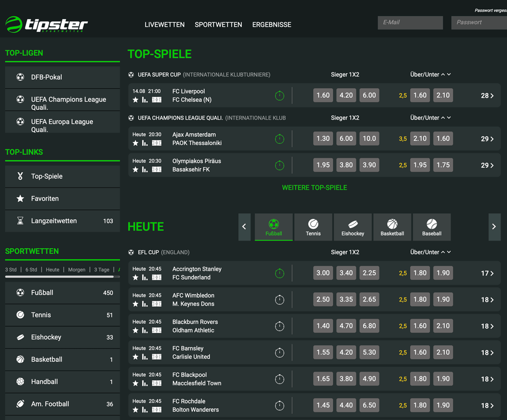This screenshot has width=507, height=420.
Task: Click the Passwort vergessen link
Action: click(491, 11)
